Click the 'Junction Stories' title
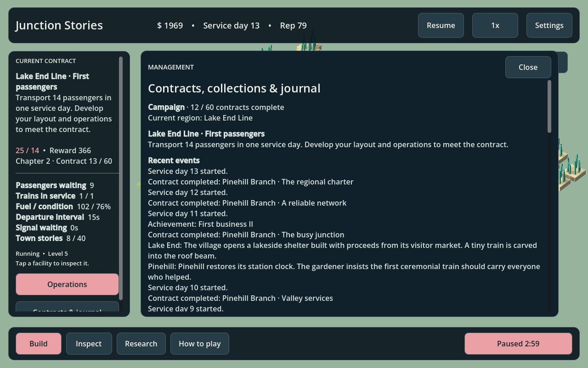 point(59,25)
